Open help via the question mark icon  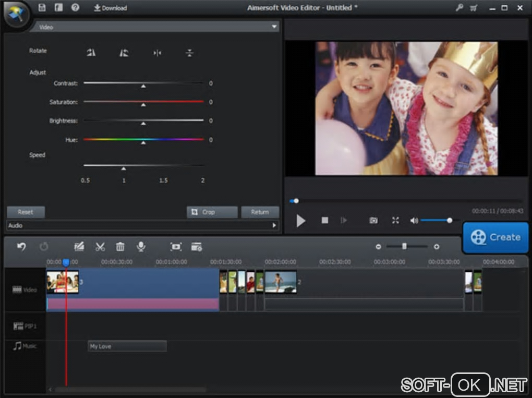pyautogui.click(x=75, y=8)
